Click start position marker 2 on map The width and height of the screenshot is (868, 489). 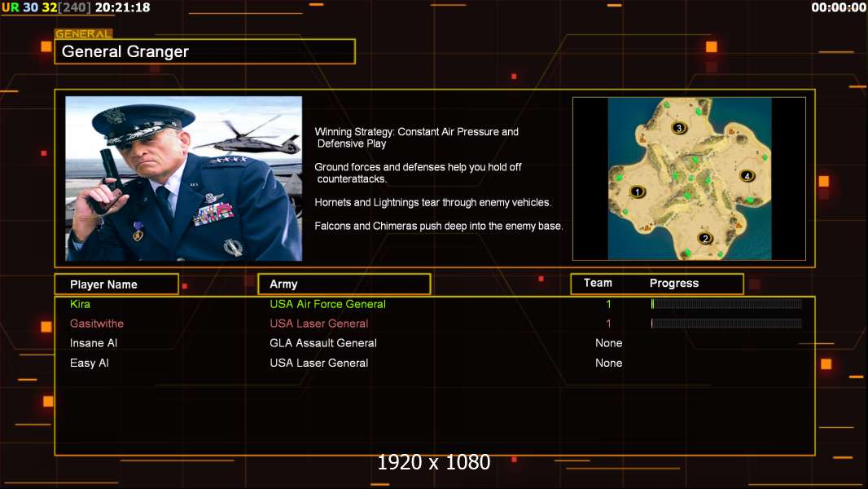tap(704, 239)
